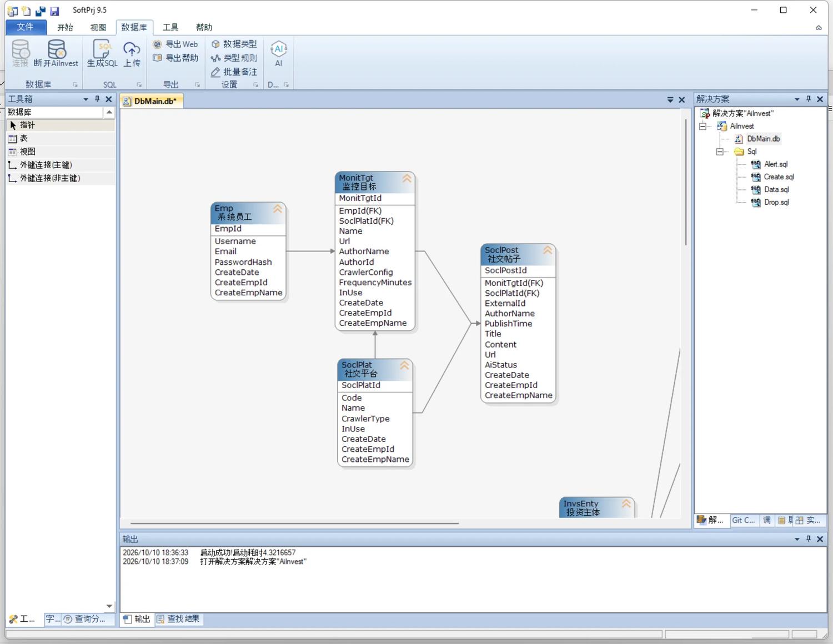Open Alert.sql in solution tree

775,164
